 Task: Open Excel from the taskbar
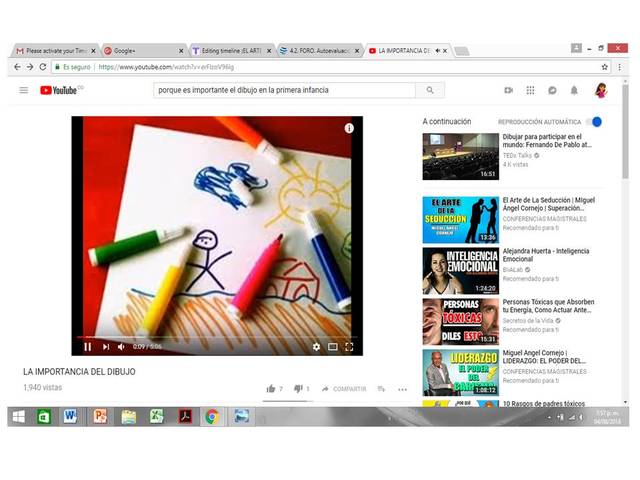pos(156,417)
